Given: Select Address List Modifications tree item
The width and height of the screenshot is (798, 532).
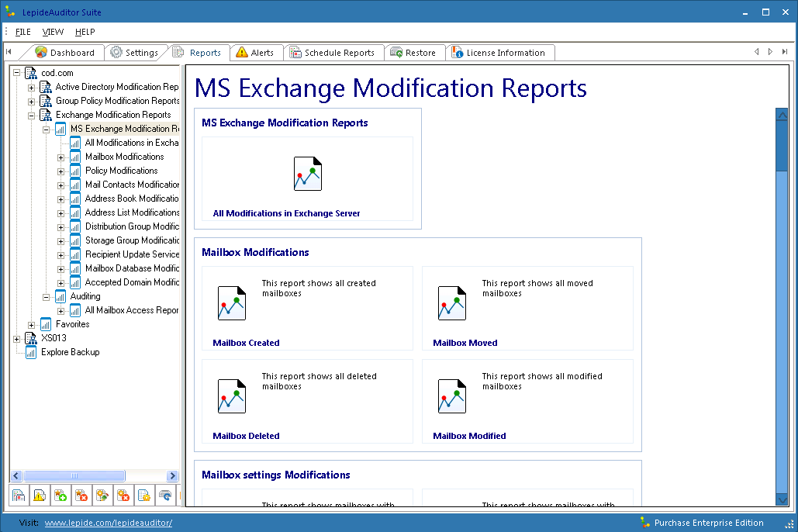Looking at the screenshot, I should tap(133, 212).
